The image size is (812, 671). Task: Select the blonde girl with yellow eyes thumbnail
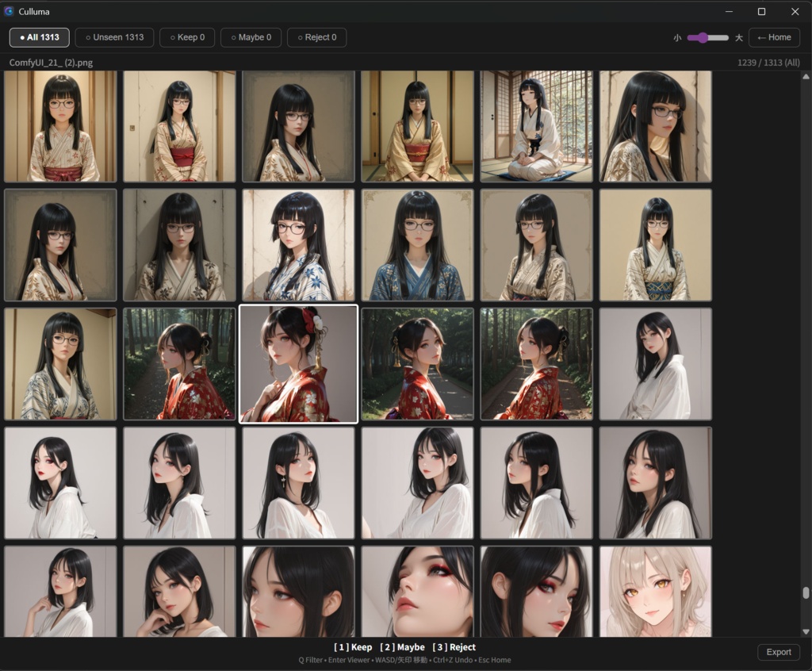tap(656, 591)
